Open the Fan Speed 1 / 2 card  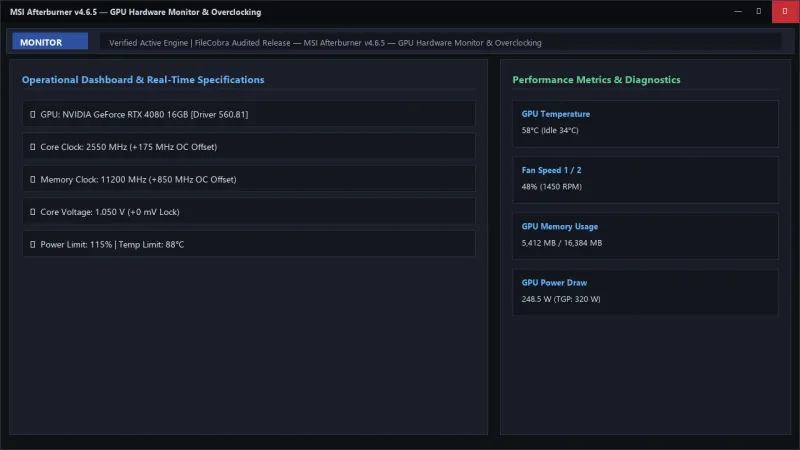click(x=645, y=180)
